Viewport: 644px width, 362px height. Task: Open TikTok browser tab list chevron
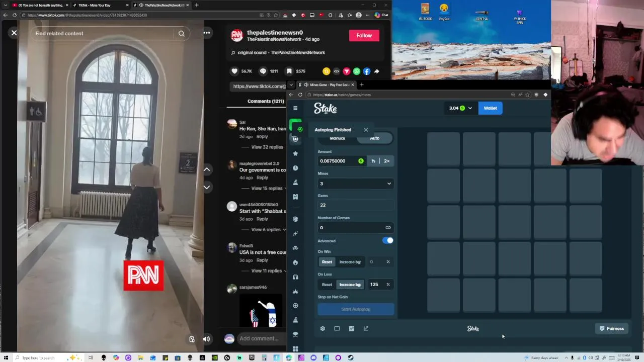[x=5, y=5]
